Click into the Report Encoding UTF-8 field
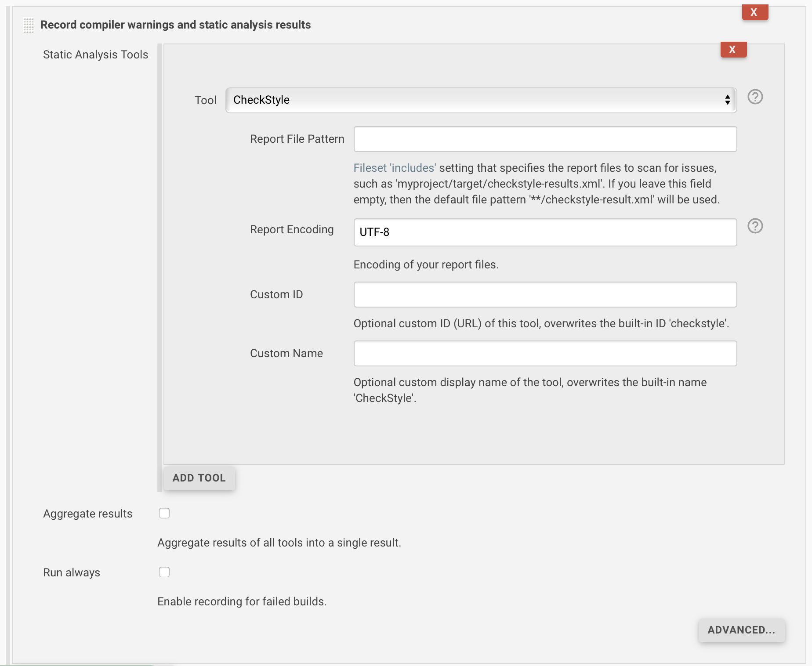 545,232
